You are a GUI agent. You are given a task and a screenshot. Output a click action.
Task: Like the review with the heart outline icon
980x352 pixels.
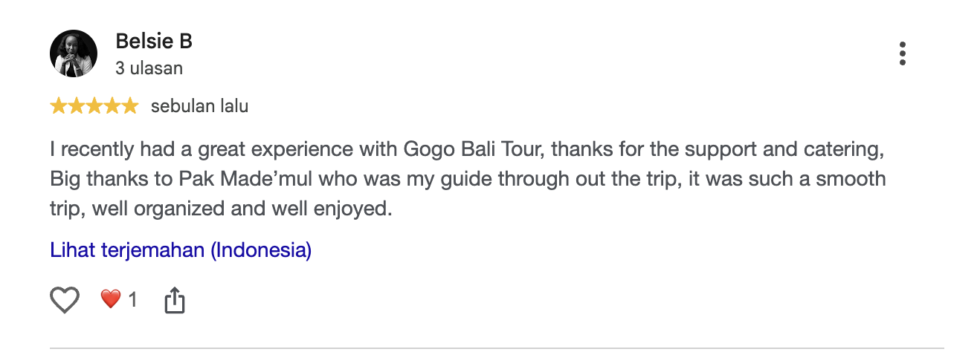click(x=65, y=300)
